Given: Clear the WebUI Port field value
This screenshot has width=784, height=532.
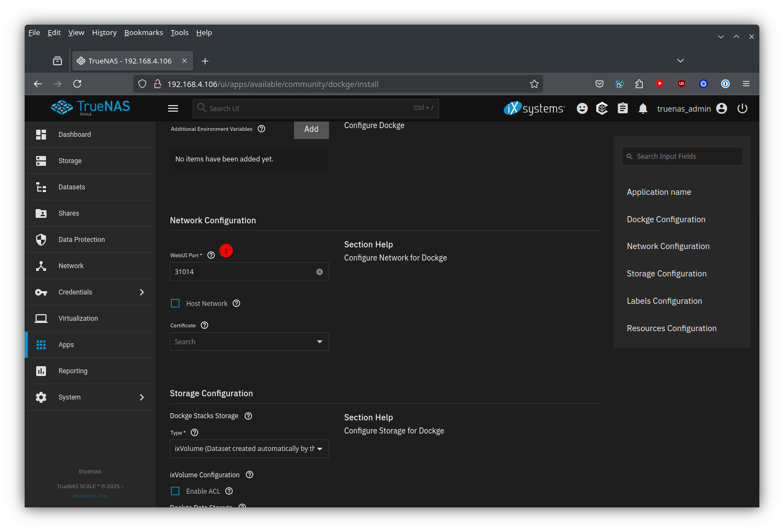Looking at the screenshot, I should pos(320,272).
